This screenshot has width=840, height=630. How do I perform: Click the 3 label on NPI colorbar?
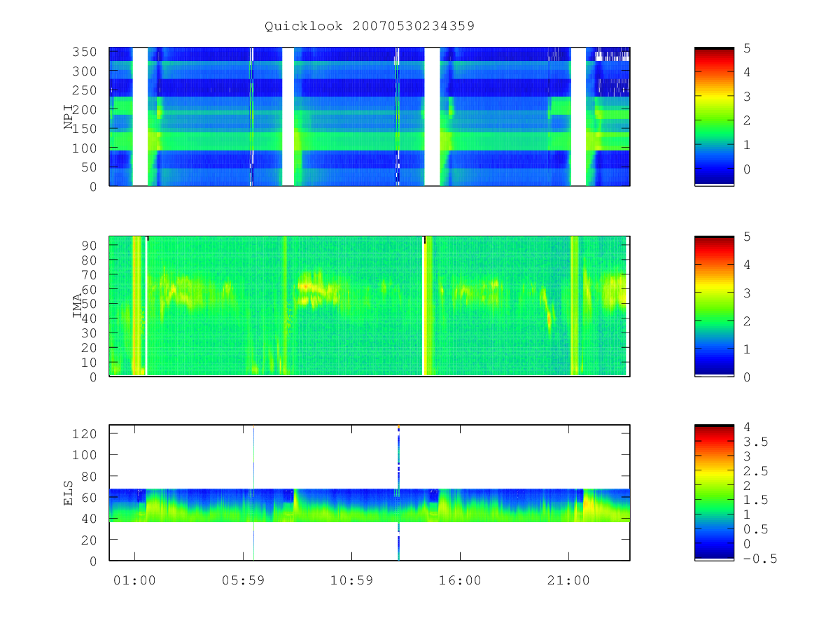click(746, 97)
